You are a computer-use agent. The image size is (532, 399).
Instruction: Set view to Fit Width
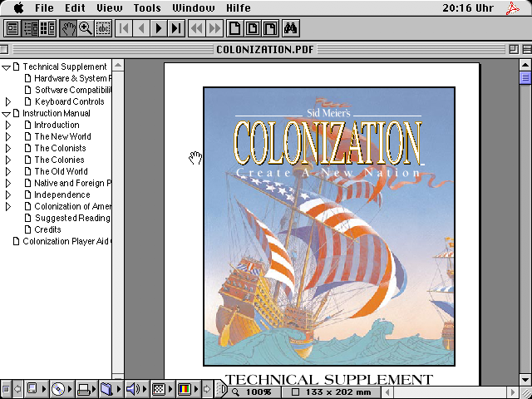click(x=270, y=28)
